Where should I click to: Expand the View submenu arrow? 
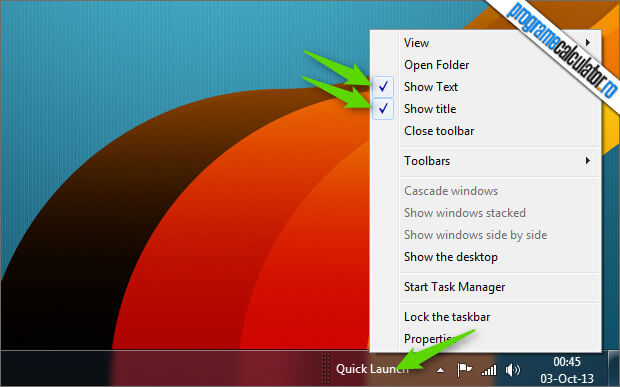[x=588, y=42]
